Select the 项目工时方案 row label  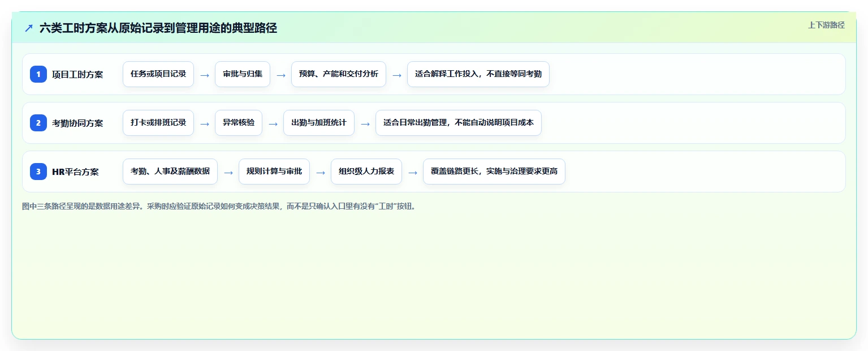click(77, 74)
